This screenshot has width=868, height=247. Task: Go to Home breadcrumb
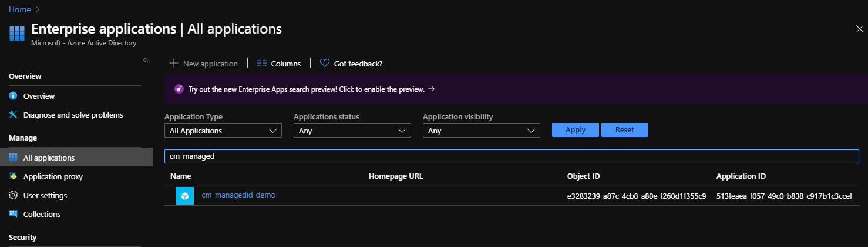click(19, 9)
